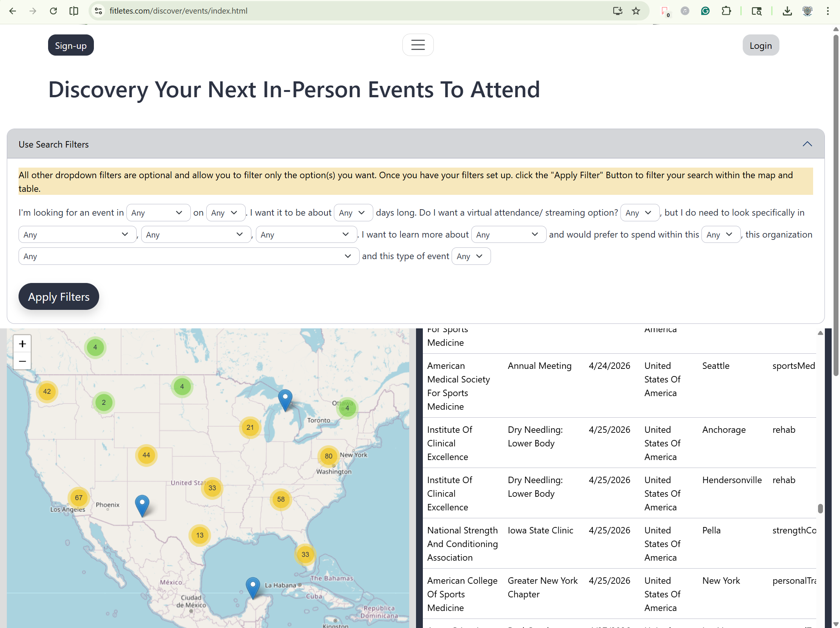This screenshot has width=840, height=628.
Task: Bookmark page with star icon
Action: [636, 11]
